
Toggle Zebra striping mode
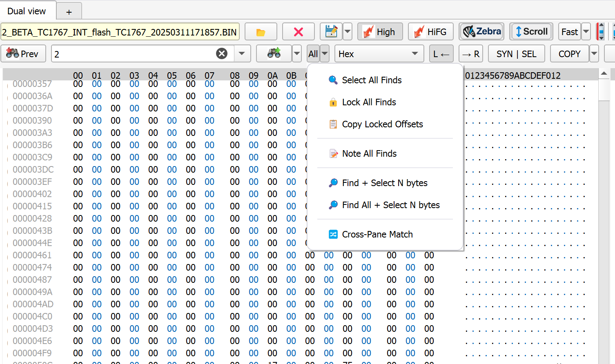[x=481, y=31]
